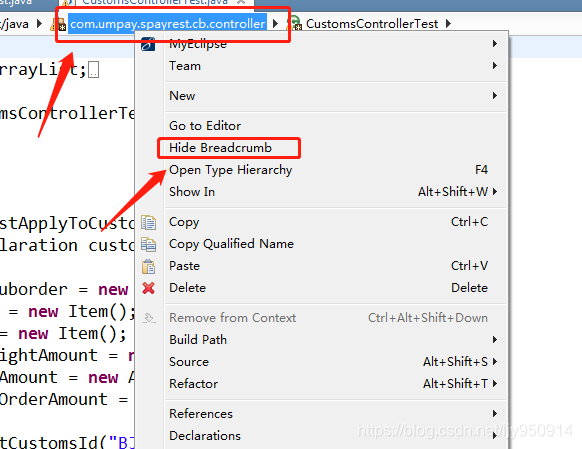582x449 pixels.
Task: Click the Alt+Shift+T shortcut label
Action: coord(455,384)
